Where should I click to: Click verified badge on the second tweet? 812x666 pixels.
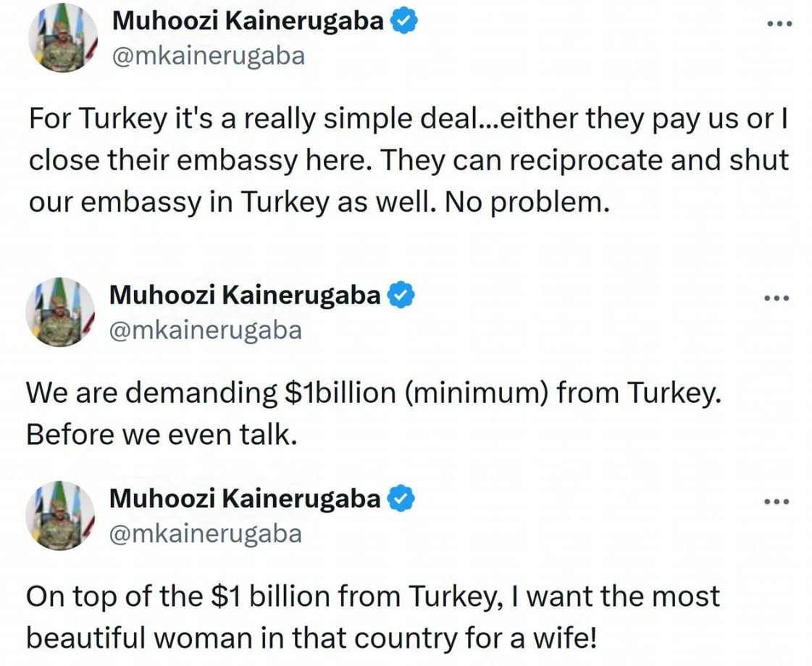pos(402,295)
